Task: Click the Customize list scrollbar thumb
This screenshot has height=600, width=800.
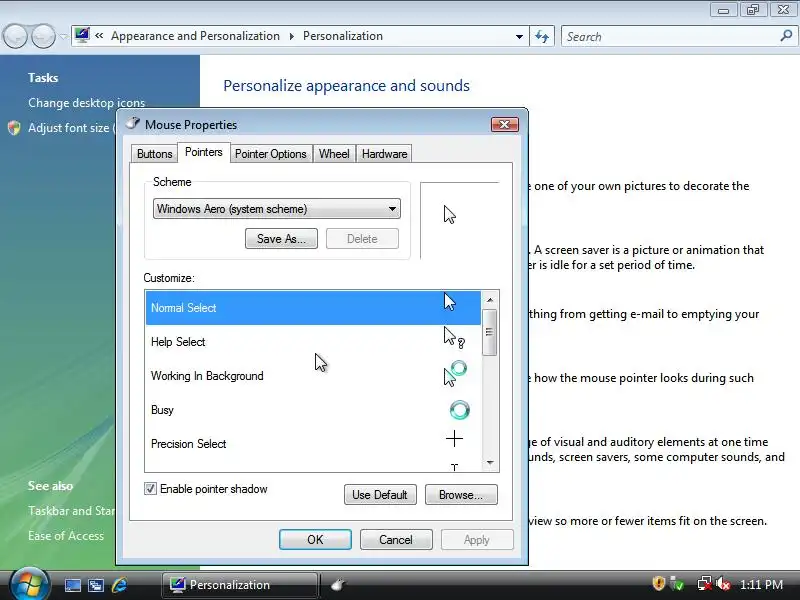Action: click(490, 332)
